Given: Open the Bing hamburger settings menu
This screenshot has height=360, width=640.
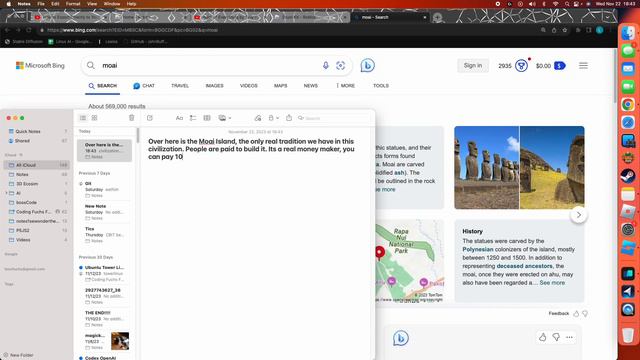Looking at the screenshot, I should [583, 66].
